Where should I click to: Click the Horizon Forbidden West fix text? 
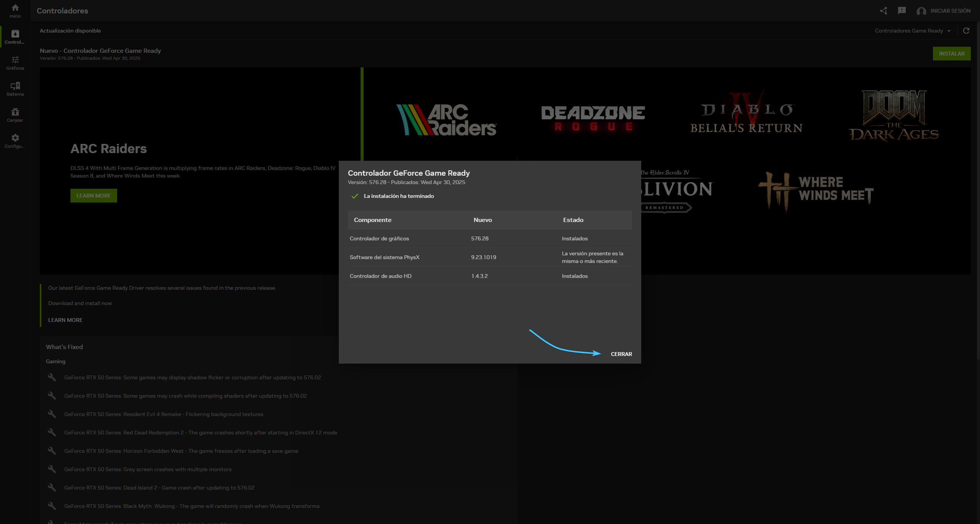[181, 451]
